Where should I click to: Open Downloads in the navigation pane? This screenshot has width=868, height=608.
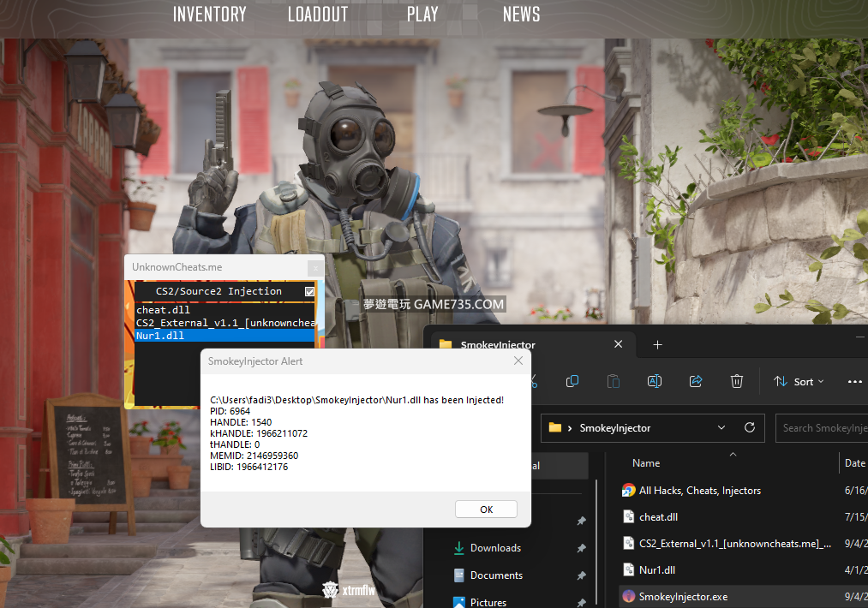(x=495, y=548)
